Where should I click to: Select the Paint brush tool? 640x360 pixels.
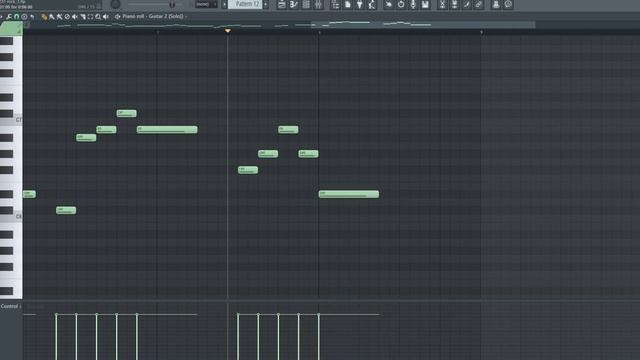52,17
